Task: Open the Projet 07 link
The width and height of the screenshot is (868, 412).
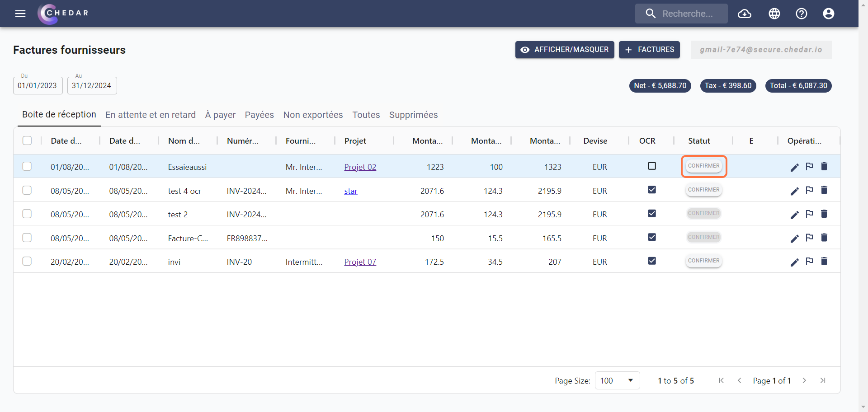Action: click(x=360, y=262)
